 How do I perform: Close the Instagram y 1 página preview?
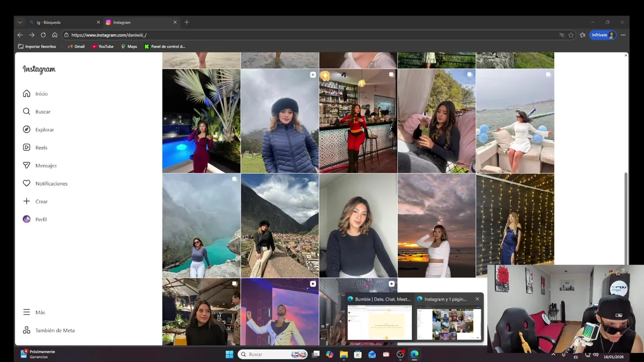[477, 299]
